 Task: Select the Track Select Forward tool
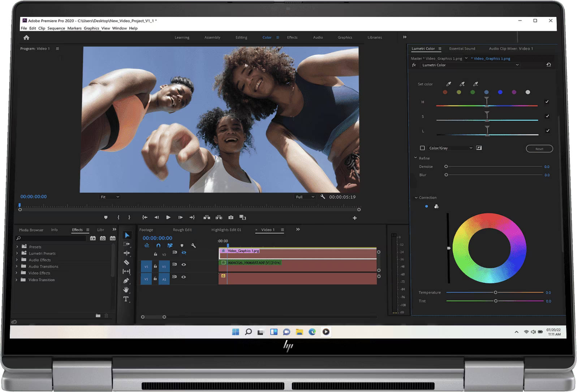126,244
